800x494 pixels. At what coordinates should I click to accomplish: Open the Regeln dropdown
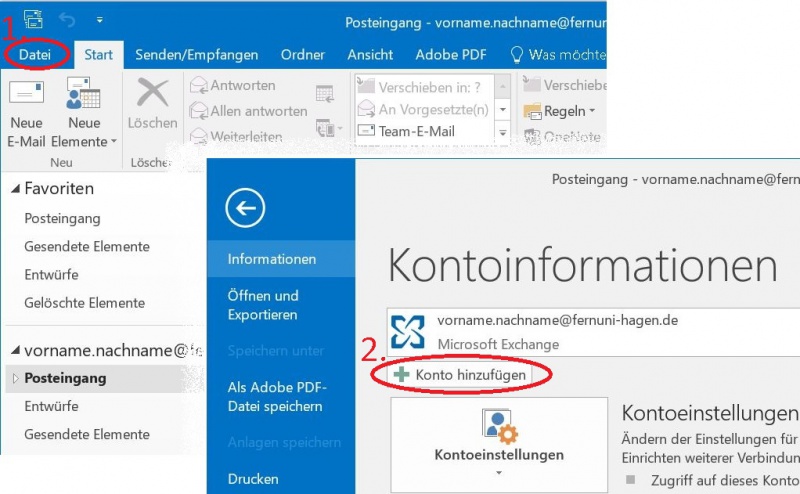point(560,111)
